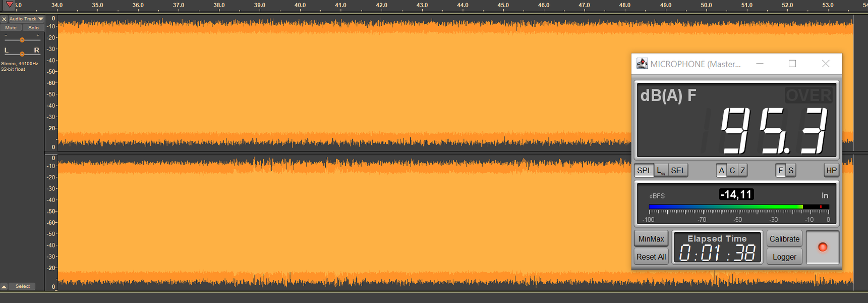Toggle the HP high-pass filter
The width and height of the screenshot is (868, 303).
coord(831,171)
